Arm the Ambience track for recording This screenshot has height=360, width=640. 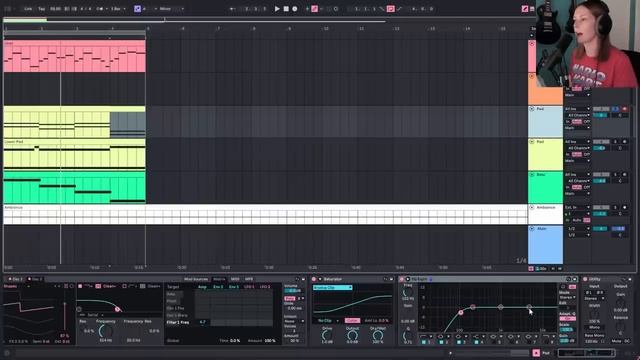[x=624, y=207]
